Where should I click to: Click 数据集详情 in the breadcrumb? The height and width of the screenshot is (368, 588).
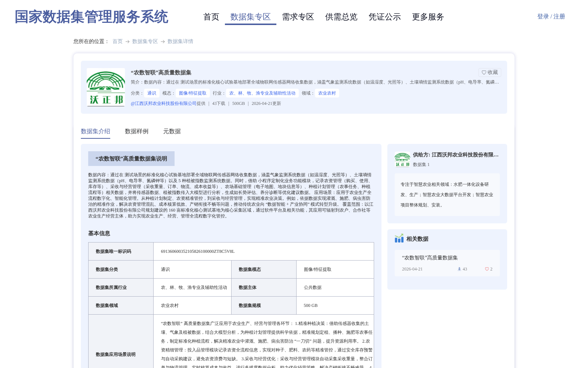(180, 42)
